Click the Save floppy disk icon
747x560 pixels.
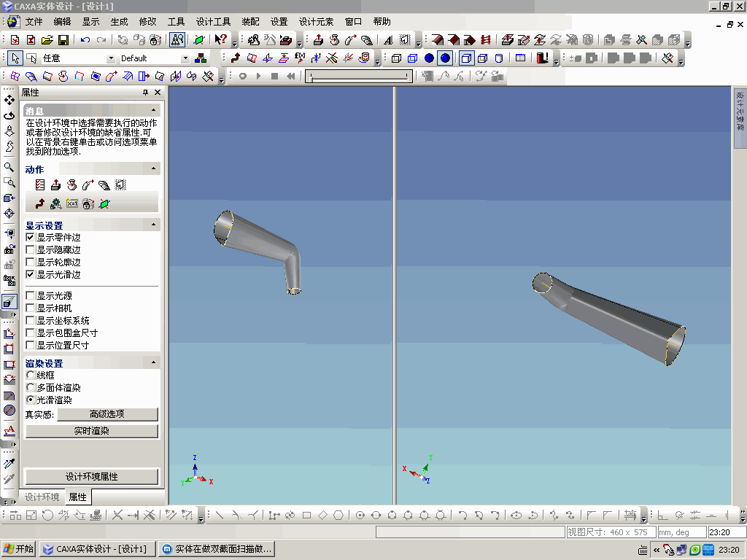pos(63,40)
